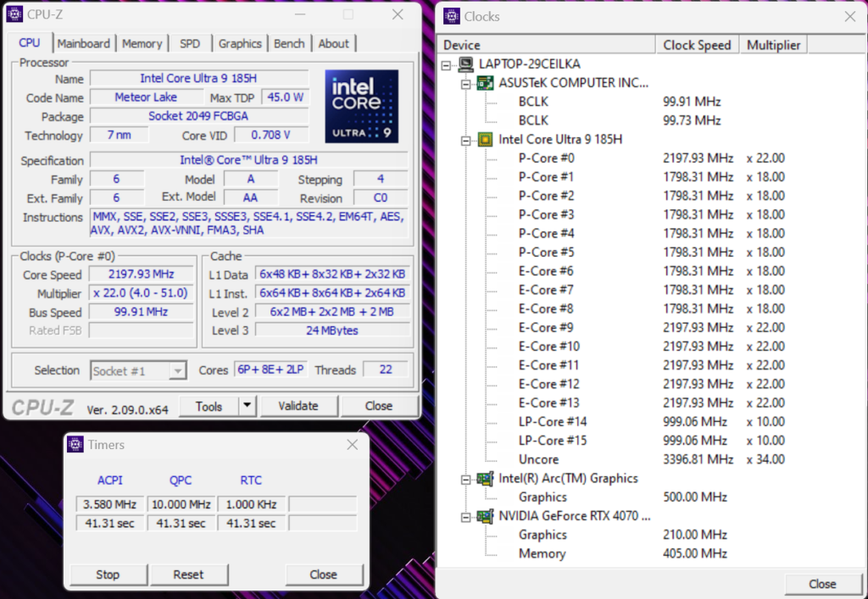Click the Clocks window title icon
The height and width of the screenshot is (599, 868).
click(451, 16)
